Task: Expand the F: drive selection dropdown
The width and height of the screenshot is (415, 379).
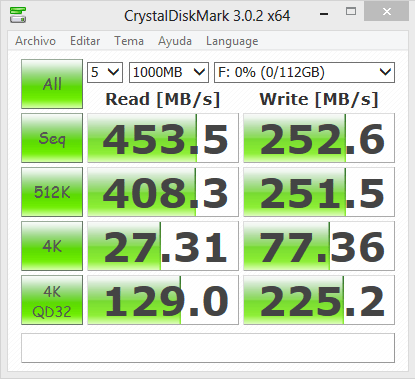Action: (304, 72)
